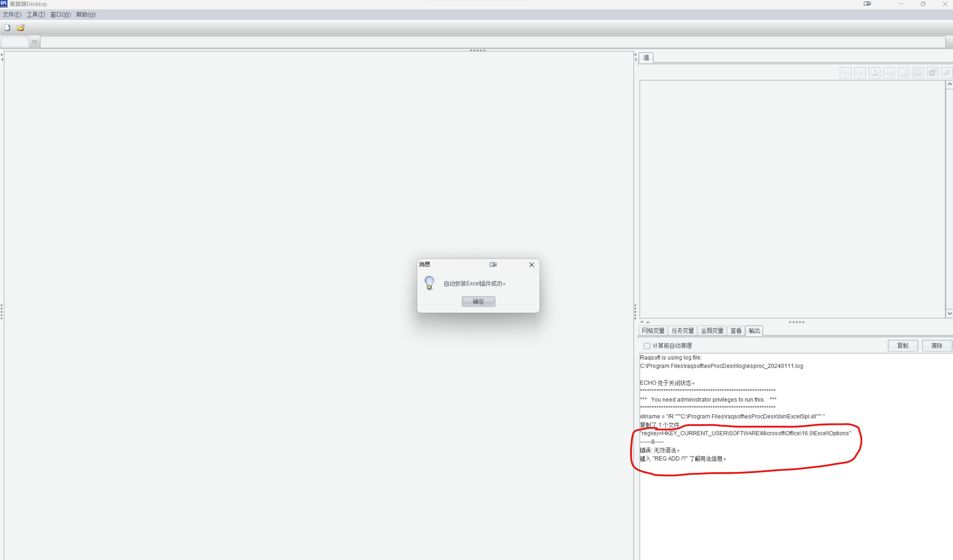Click the 清除 button

(937, 346)
